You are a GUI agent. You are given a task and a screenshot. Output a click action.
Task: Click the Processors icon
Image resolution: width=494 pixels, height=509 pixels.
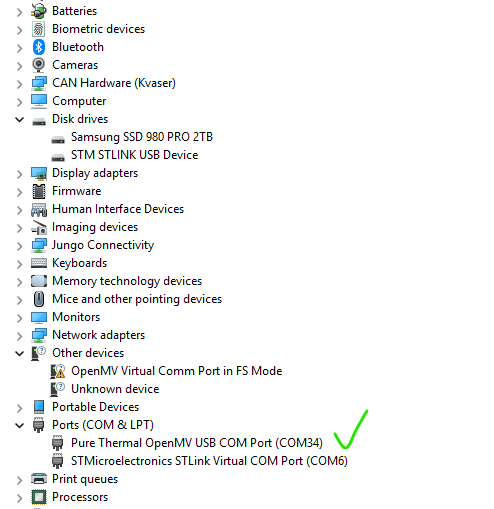39,497
